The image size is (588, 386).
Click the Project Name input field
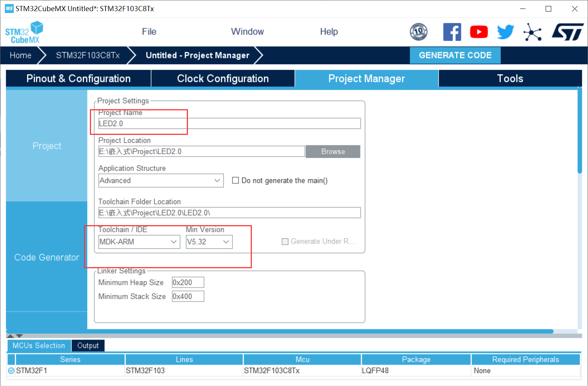[x=229, y=123]
